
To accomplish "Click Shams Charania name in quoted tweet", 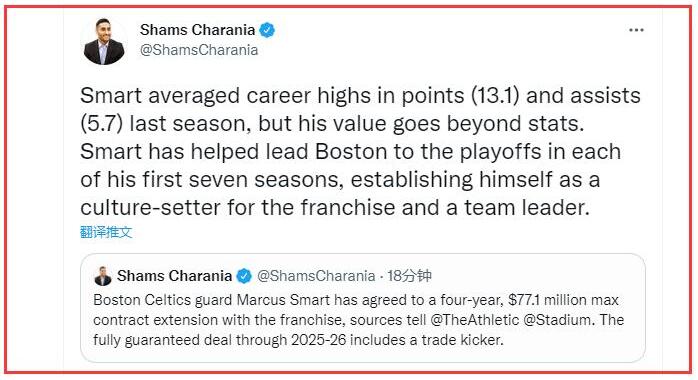I will click(174, 276).
